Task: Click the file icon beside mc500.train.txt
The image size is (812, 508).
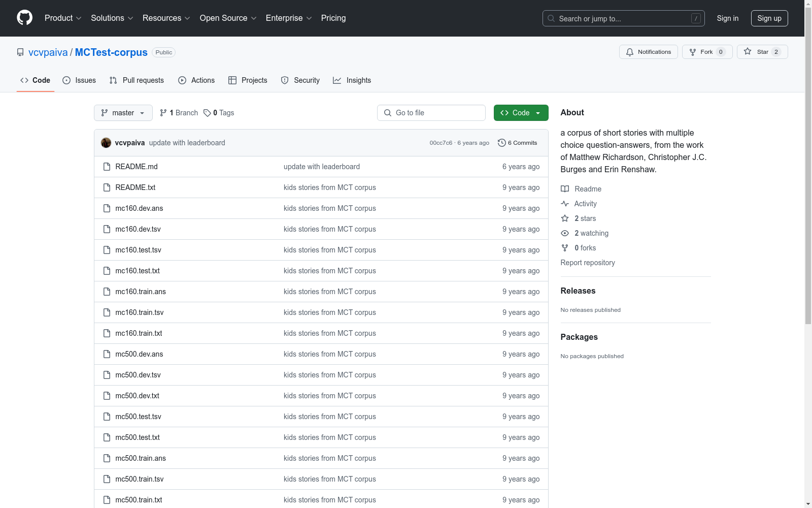Action: click(x=107, y=500)
